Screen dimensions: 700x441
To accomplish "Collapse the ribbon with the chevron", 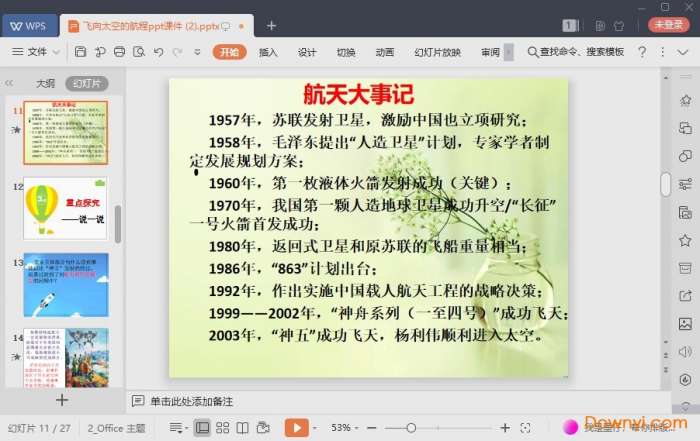I will tap(683, 52).
